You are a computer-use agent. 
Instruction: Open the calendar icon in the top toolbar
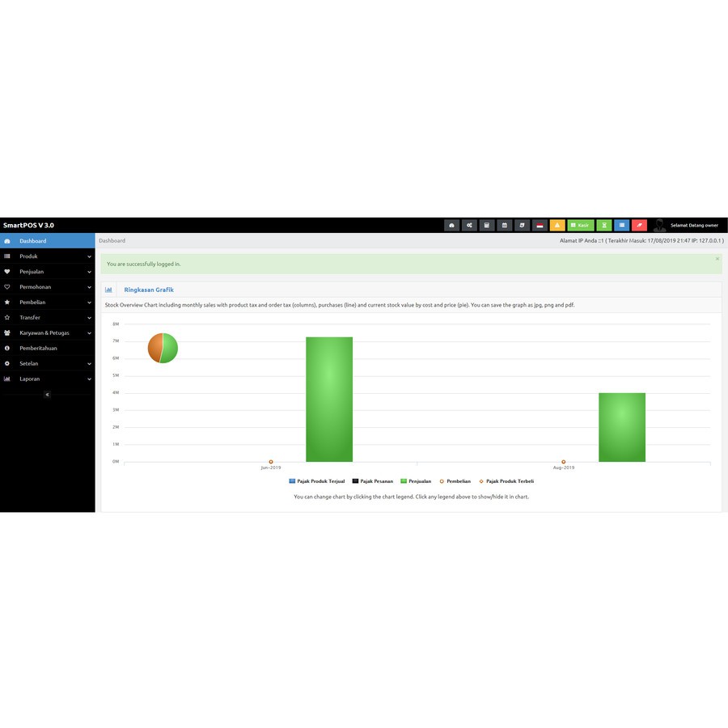(505, 225)
